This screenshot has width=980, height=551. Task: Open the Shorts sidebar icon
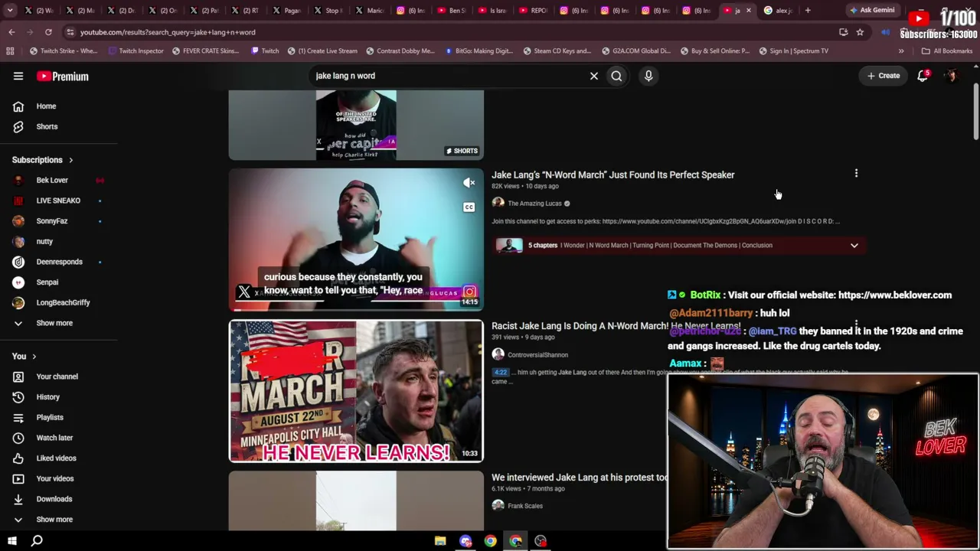18,126
